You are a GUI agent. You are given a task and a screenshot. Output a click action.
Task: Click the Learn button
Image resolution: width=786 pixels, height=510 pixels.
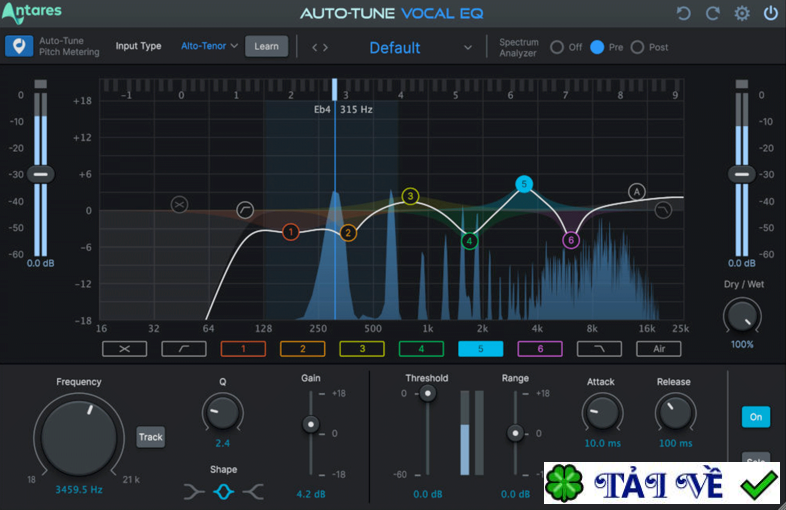click(267, 46)
